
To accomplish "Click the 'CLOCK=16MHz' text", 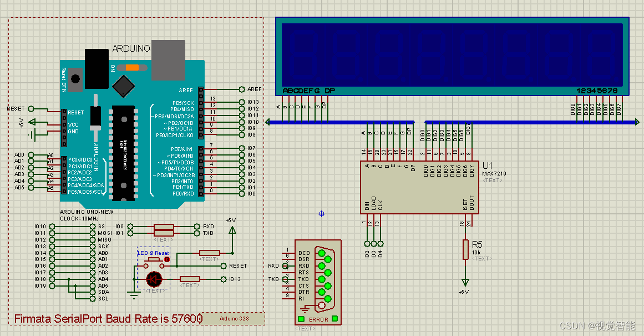I will tap(79, 219).
